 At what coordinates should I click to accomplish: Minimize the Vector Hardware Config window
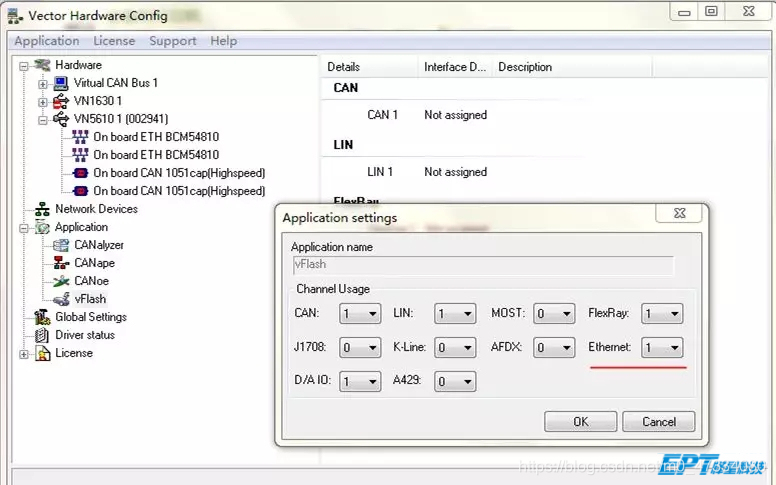(x=684, y=12)
